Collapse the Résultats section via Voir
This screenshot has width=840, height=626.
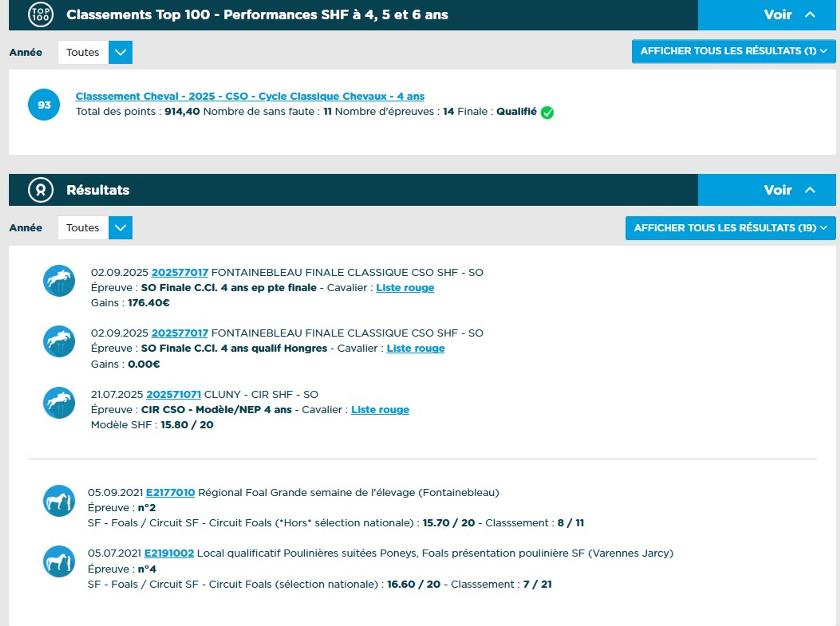pos(789,190)
